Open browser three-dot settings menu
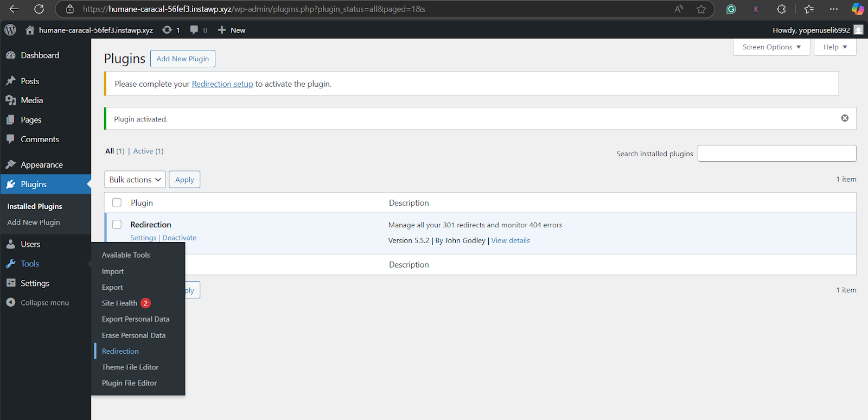868x420 pixels. point(834,9)
